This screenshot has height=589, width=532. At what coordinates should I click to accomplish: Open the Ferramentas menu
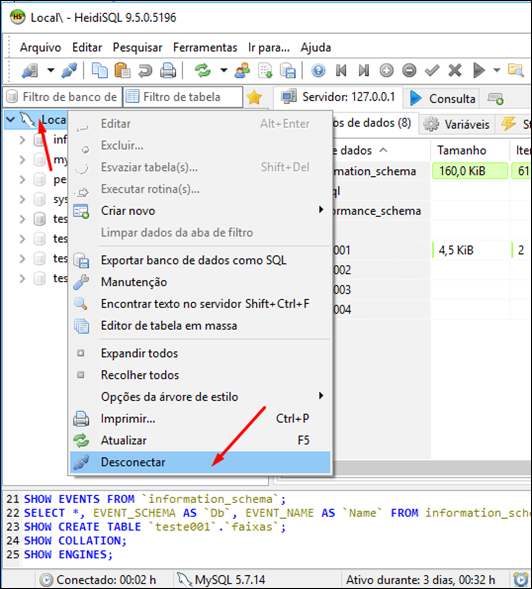click(x=205, y=47)
